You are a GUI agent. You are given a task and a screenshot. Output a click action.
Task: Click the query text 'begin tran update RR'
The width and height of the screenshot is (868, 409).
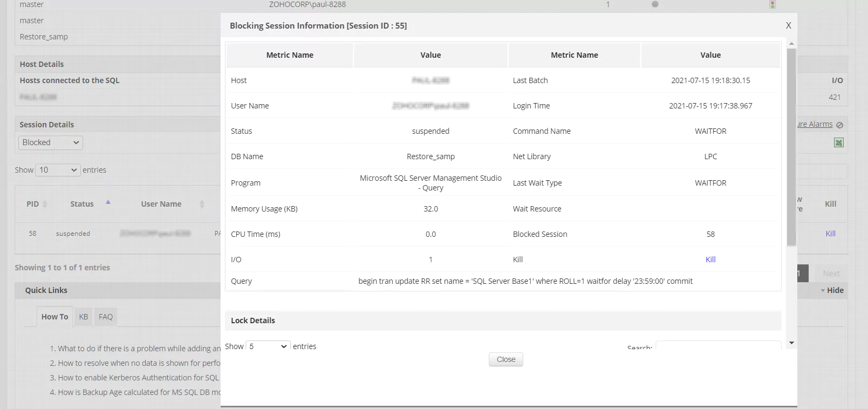coord(525,281)
